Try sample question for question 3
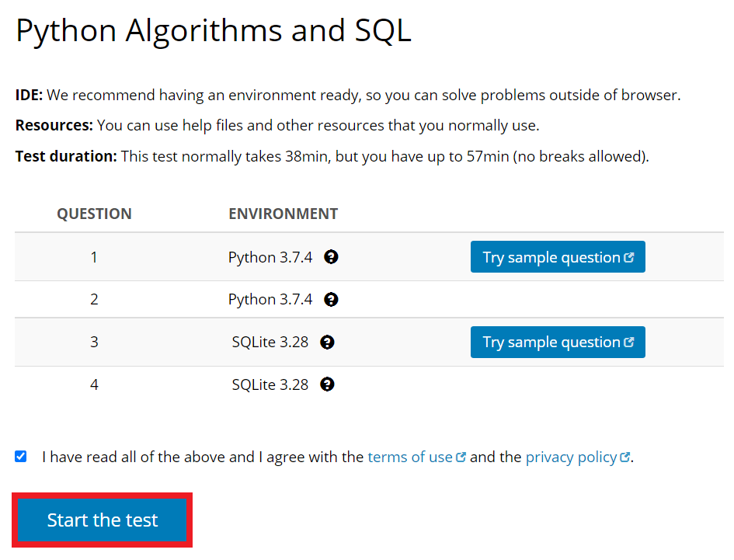734x560 pixels. pyautogui.click(x=558, y=343)
